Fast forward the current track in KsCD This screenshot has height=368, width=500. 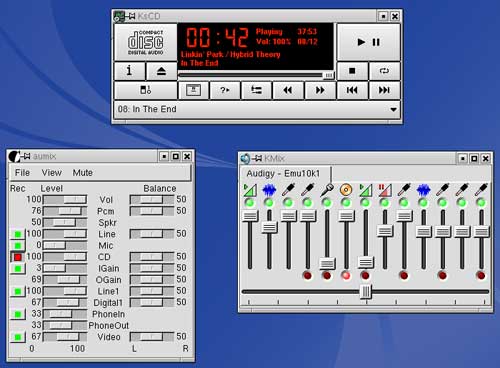point(320,90)
